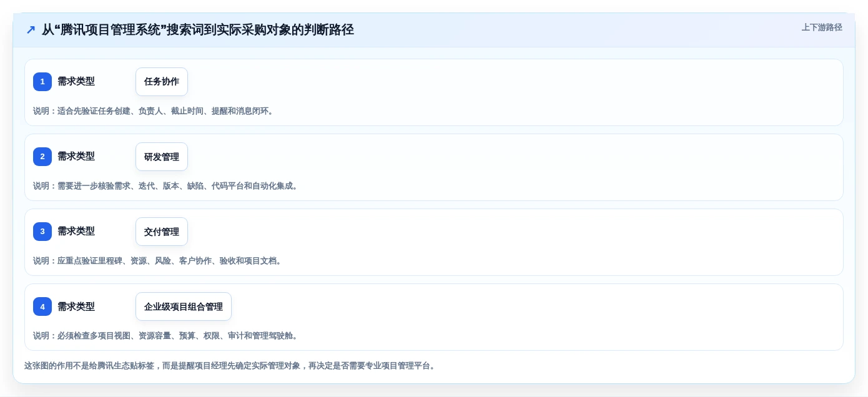
Task: Click 需求类型 label in the 任务协作 row
Action: point(76,81)
